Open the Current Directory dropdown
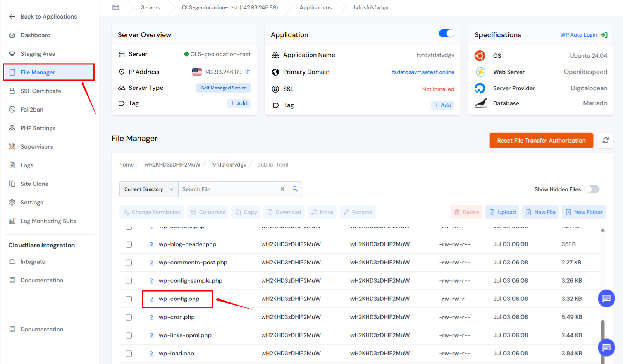The height and width of the screenshot is (364, 623). point(148,189)
